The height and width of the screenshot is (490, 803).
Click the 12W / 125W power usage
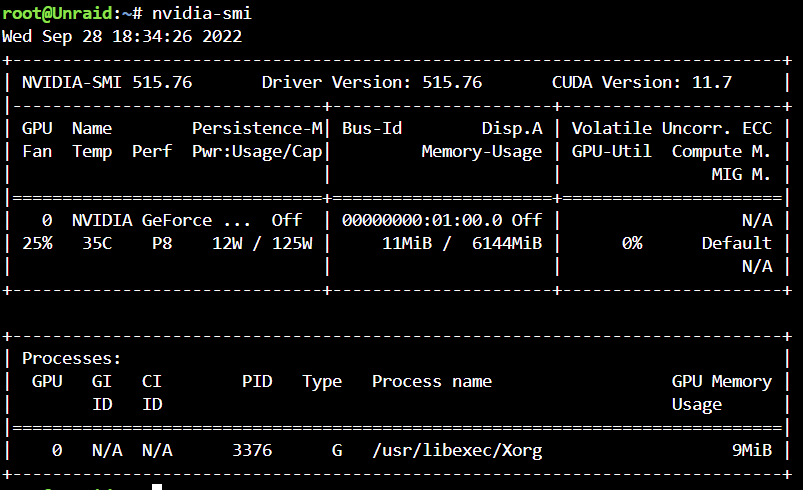coord(262,243)
